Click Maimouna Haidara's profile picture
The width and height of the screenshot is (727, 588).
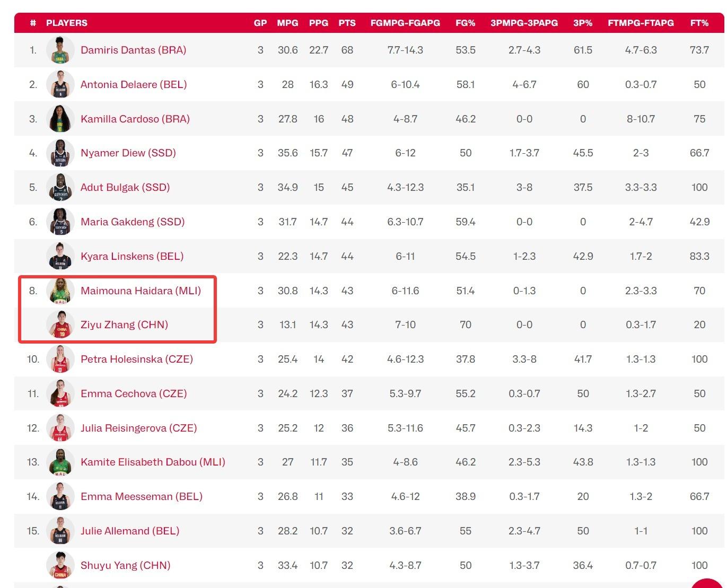[60, 291]
